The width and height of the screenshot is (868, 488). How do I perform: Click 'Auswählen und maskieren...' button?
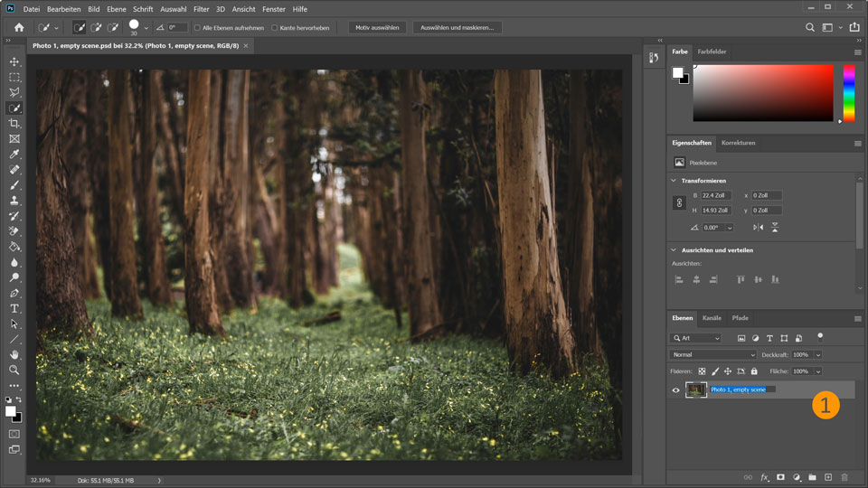tap(457, 28)
